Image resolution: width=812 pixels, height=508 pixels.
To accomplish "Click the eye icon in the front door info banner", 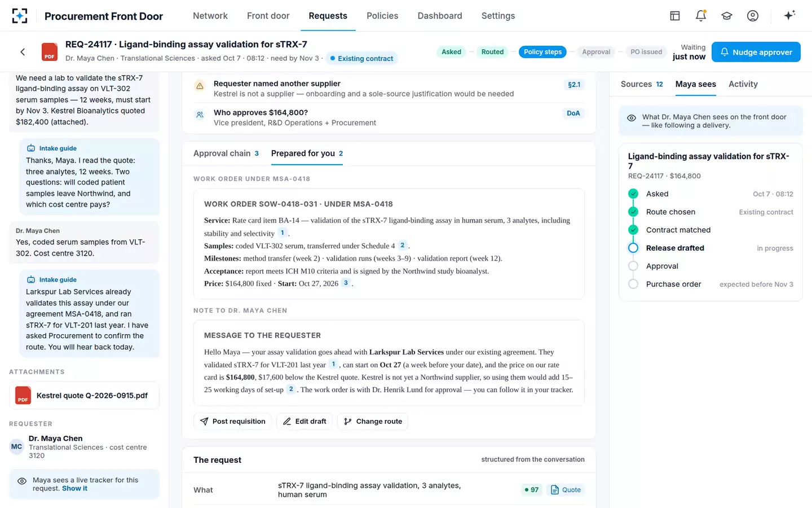I will [x=632, y=118].
